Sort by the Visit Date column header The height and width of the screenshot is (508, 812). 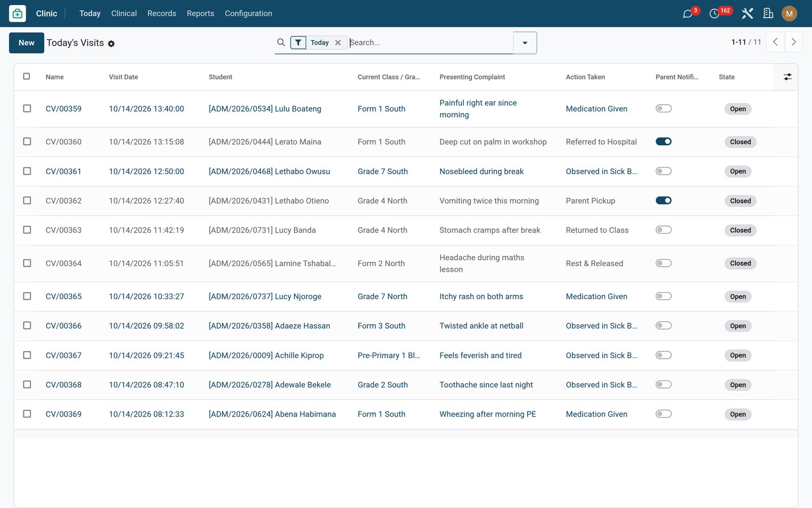point(123,77)
